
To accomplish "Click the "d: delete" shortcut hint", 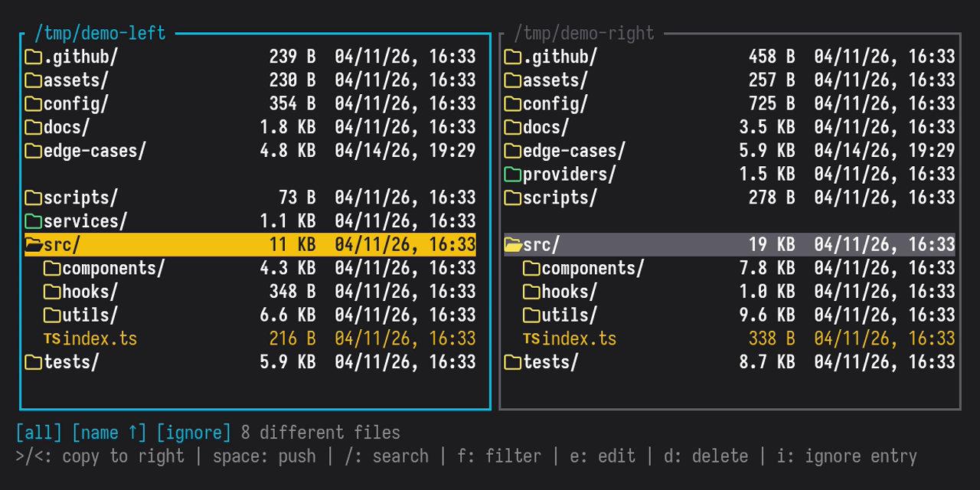I will 705,457.
